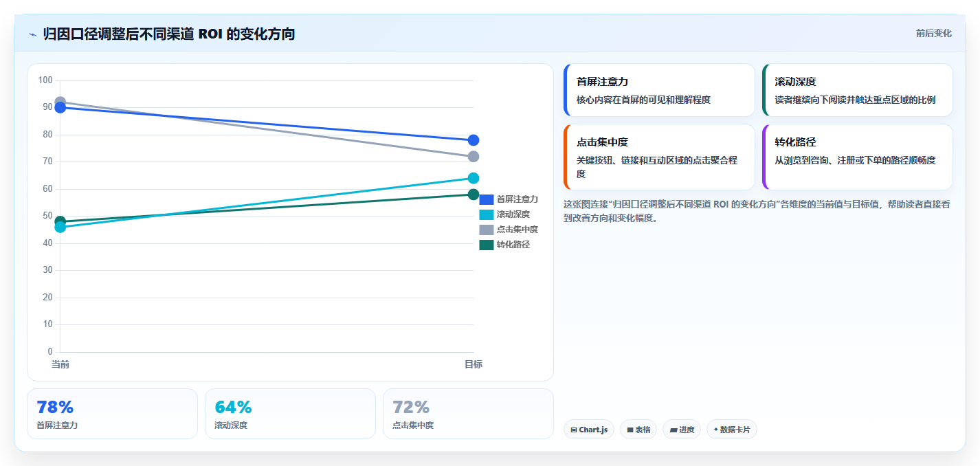Open the 首屏注意力 description card
This screenshot has height=466, width=980.
click(x=659, y=90)
